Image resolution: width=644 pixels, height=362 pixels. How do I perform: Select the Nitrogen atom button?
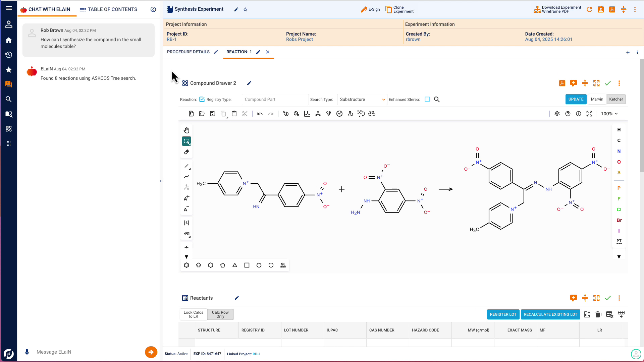619,151
